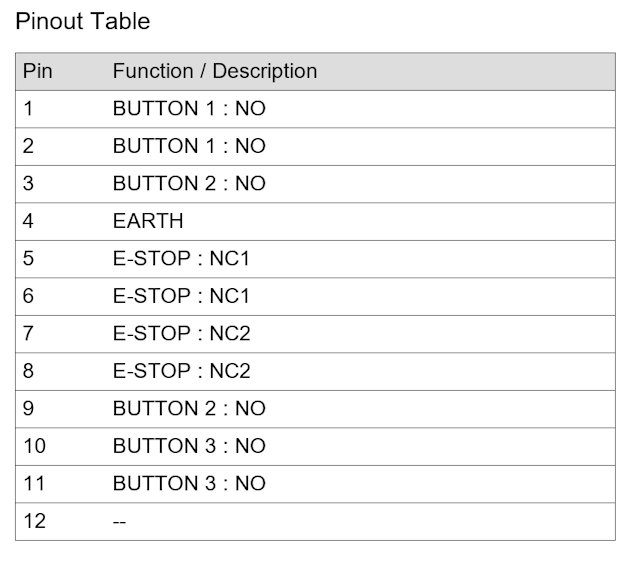
Task: Click pin 10 BUTTON 3 : NO description
Action: (x=189, y=446)
